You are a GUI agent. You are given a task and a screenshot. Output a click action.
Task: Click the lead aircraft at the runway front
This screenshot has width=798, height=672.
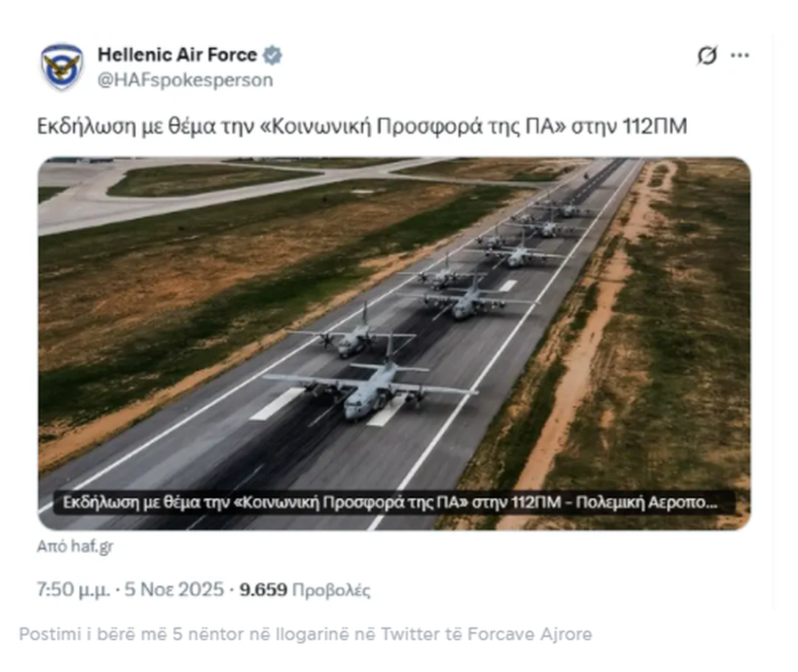(x=370, y=386)
